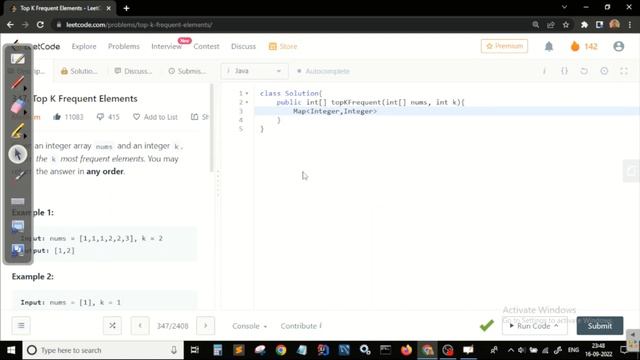Open the Store menu

283,47
